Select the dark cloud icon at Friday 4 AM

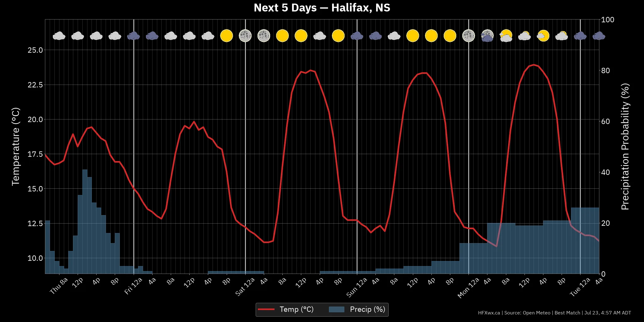[152, 36]
